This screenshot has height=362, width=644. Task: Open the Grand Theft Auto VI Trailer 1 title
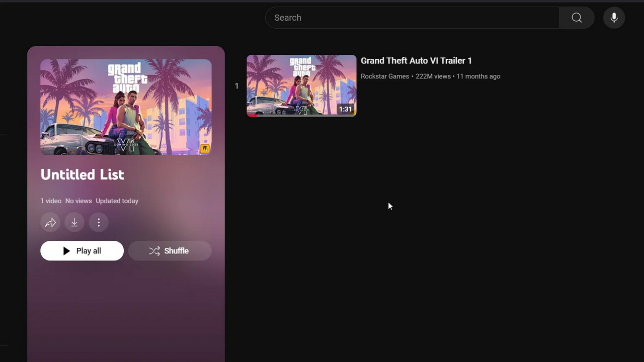pyautogui.click(x=416, y=61)
